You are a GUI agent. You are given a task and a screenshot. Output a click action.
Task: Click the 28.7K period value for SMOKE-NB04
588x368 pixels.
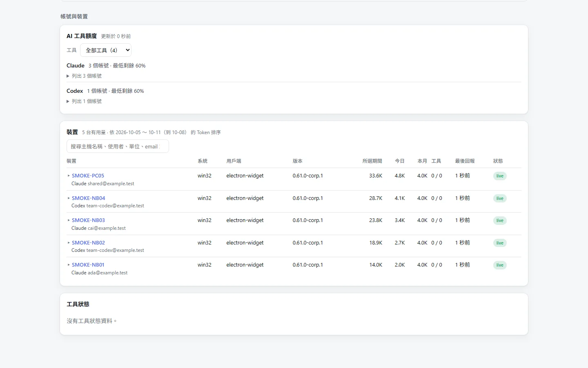pos(376,198)
